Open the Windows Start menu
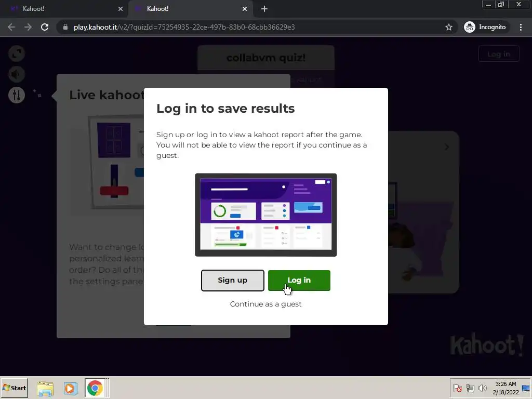Viewport: 532px width, 399px height. (x=14, y=388)
